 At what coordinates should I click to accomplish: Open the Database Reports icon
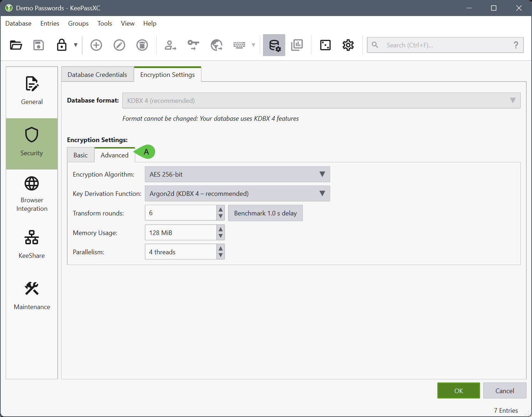coord(297,45)
